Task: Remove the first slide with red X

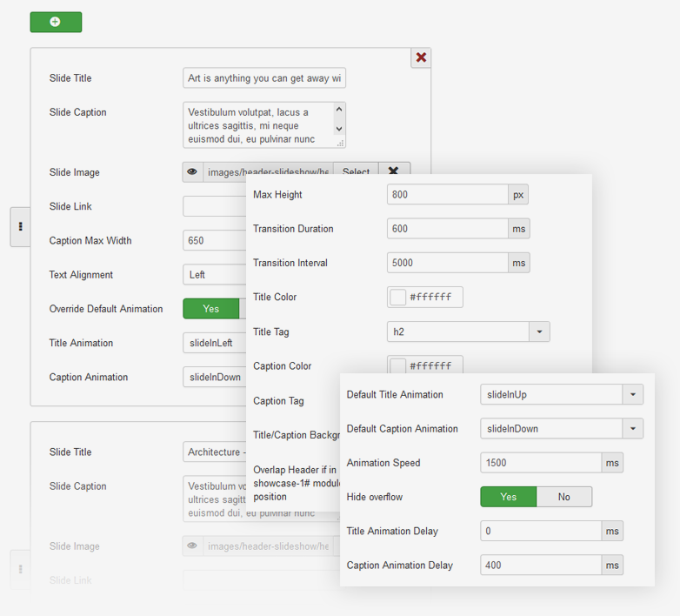Action: pos(421,57)
